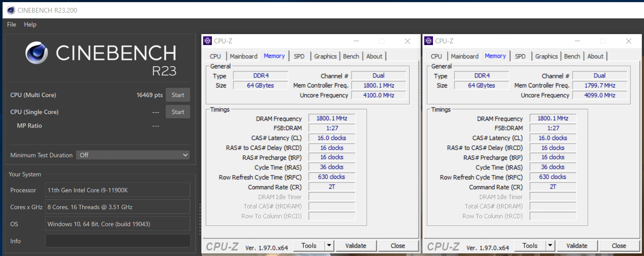Click the Processor field showing i9-11900K
This screenshot has width=644, height=256.
[118, 190]
